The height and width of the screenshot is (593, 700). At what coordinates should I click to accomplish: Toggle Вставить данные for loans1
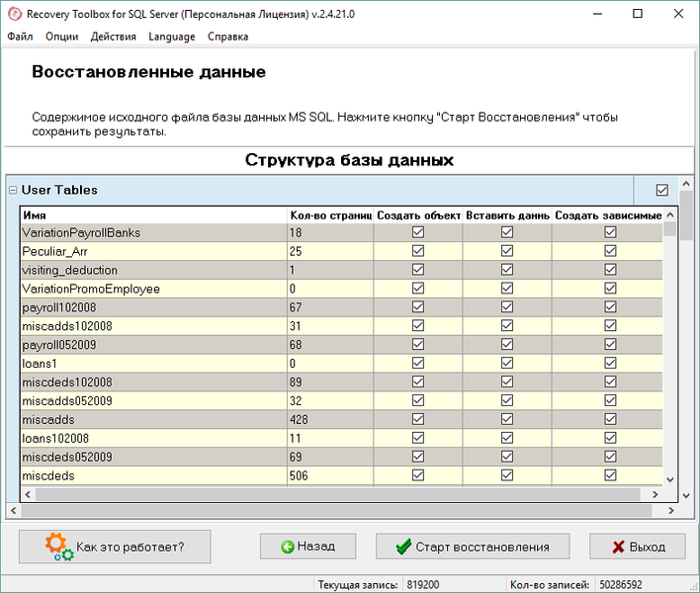click(x=507, y=364)
